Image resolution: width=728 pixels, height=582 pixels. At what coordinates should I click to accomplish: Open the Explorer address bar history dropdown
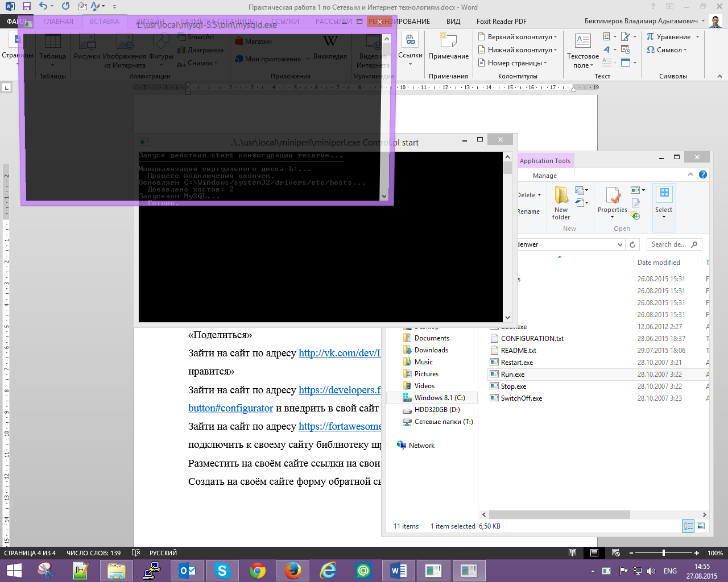tap(620, 244)
